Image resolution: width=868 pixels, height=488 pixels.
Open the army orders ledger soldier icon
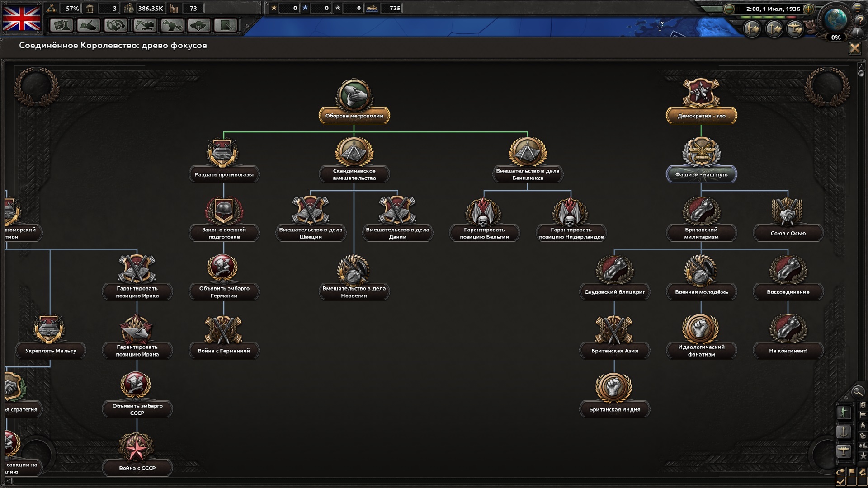tap(752, 29)
